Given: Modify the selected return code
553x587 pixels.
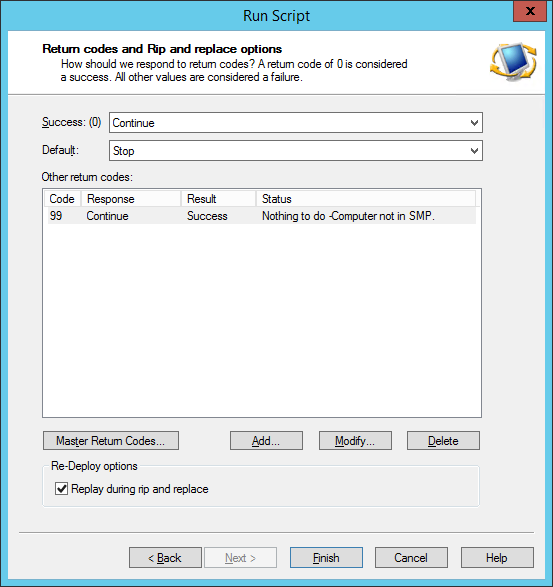Looking at the screenshot, I should click(x=355, y=441).
